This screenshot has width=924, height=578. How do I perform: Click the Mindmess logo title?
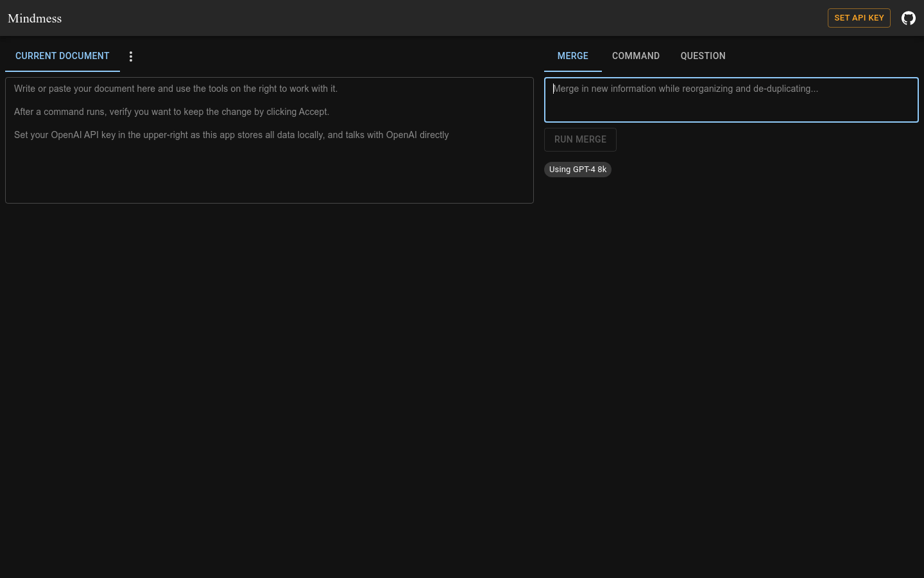click(35, 18)
